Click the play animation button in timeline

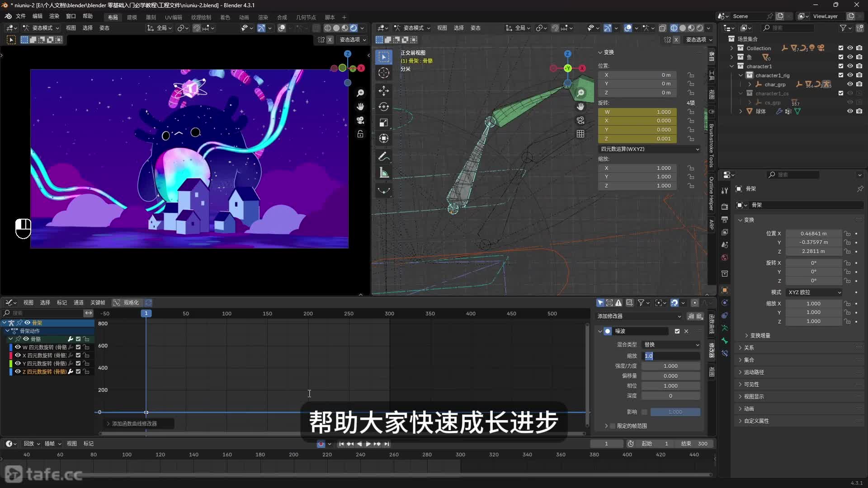coord(368,444)
